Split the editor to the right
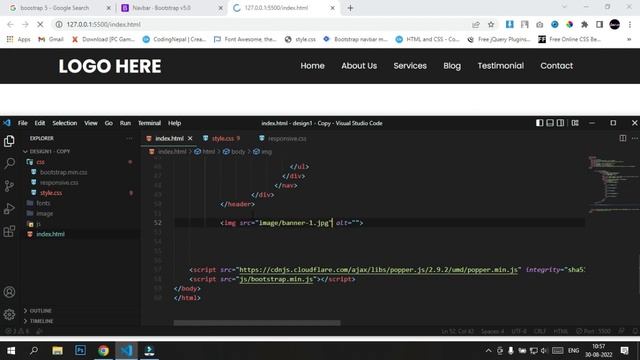This screenshot has width=640, height=360. (x=622, y=138)
